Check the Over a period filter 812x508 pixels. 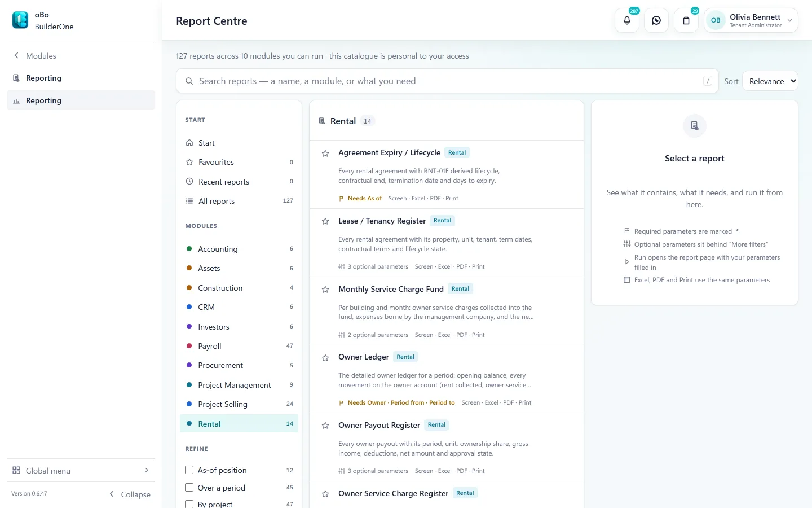click(189, 488)
